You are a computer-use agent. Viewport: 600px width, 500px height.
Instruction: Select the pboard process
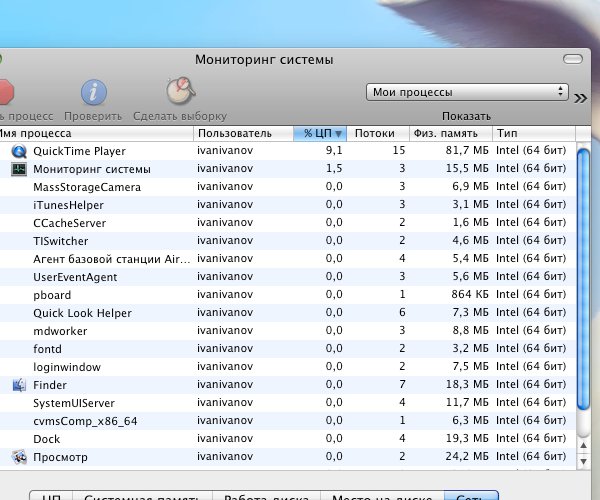(x=52, y=295)
